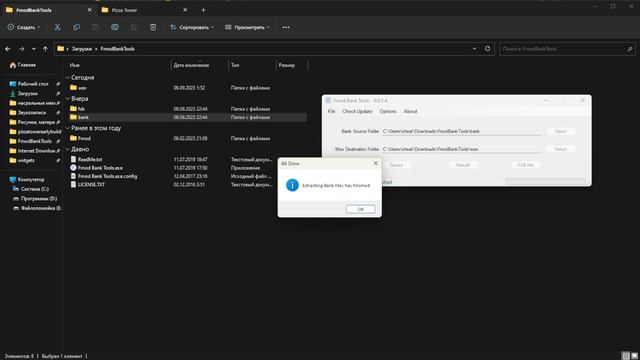Open Загрузки in the sidebar
Viewport: 640px width, 360px height.
point(27,93)
